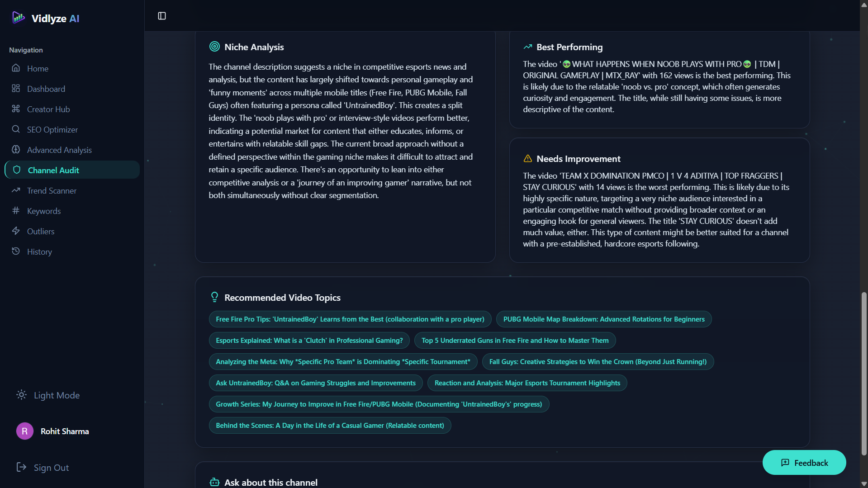The width and height of the screenshot is (868, 488).
Task: Select Channel Audit in the navigation
Action: click(53, 170)
